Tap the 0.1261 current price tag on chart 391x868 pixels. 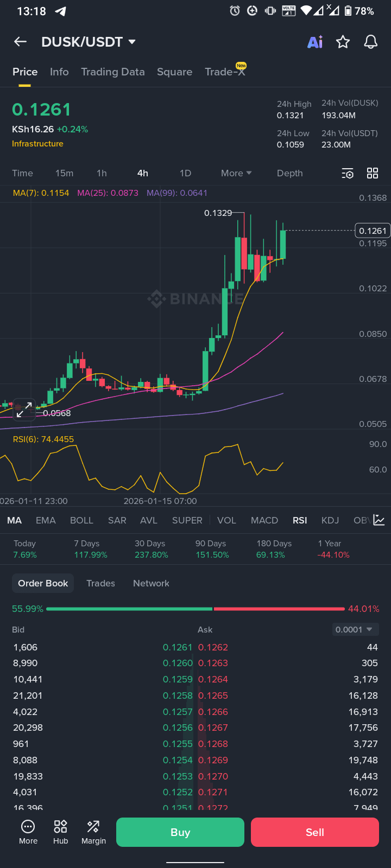(373, 231)
